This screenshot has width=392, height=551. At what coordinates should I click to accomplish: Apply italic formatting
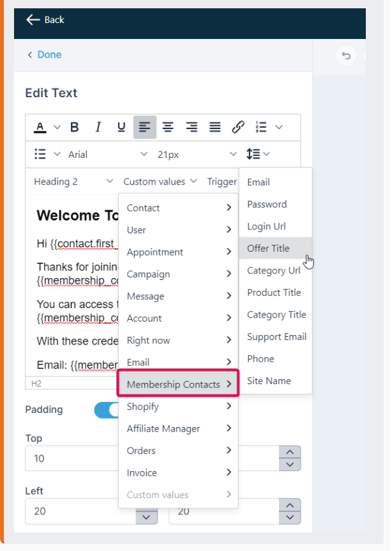(98, 127)
